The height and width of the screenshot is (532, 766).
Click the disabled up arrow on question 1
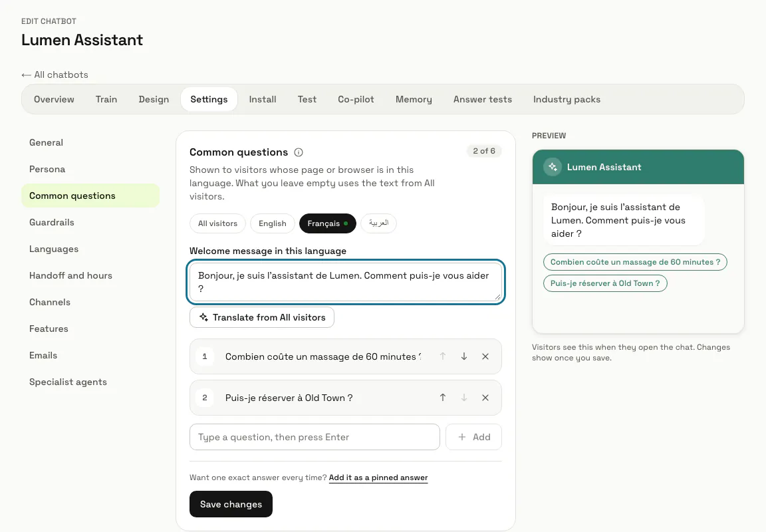point(443,356)
